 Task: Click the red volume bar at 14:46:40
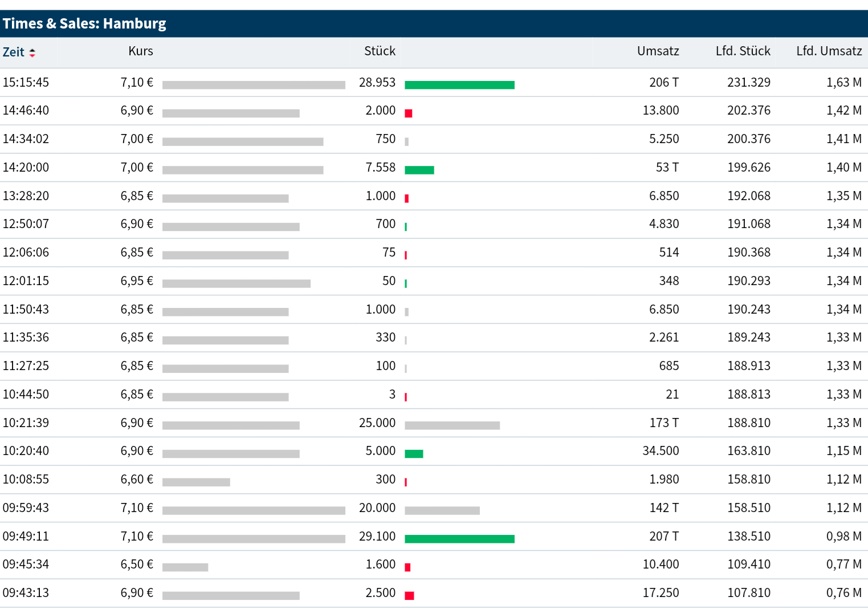408,113
